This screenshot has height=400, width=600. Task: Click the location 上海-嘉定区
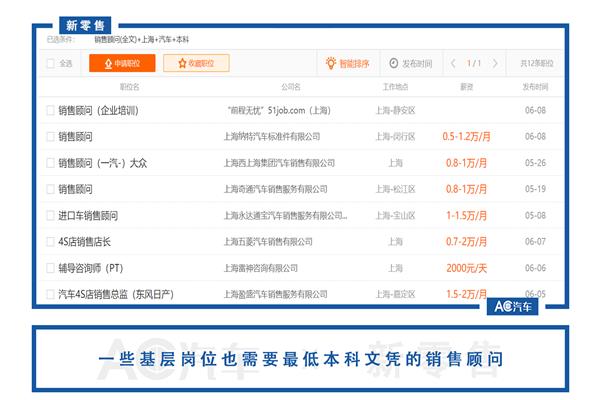tap(396, 294)
